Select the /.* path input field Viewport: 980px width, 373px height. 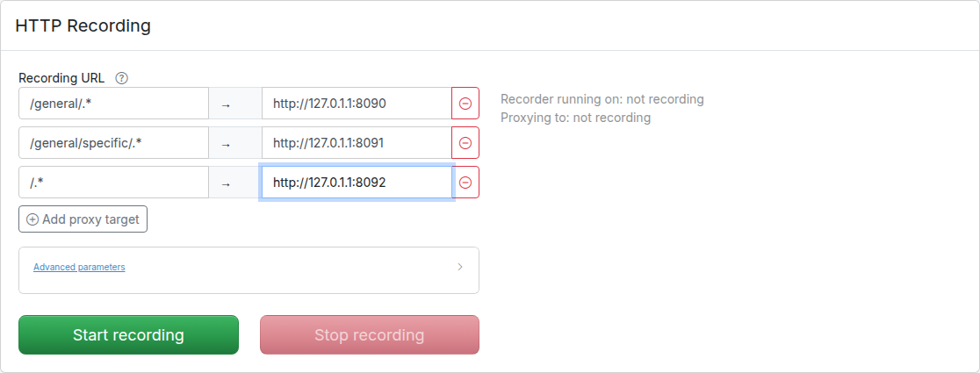[114, 183]
